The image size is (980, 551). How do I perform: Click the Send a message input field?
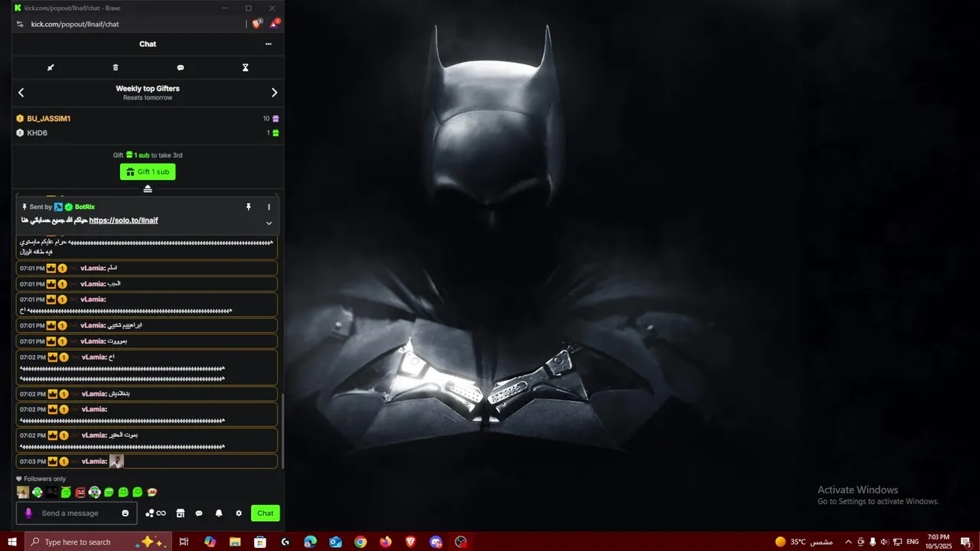(77, 514)
